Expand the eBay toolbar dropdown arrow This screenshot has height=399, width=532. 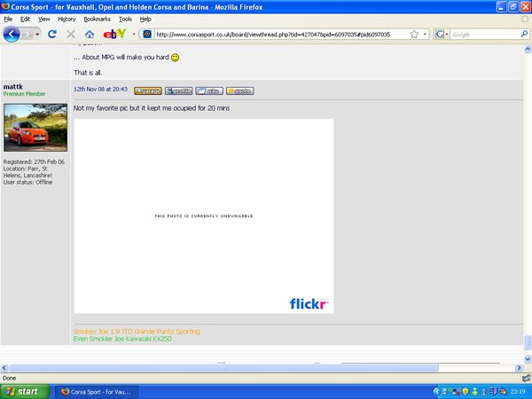tap(134, 34)
